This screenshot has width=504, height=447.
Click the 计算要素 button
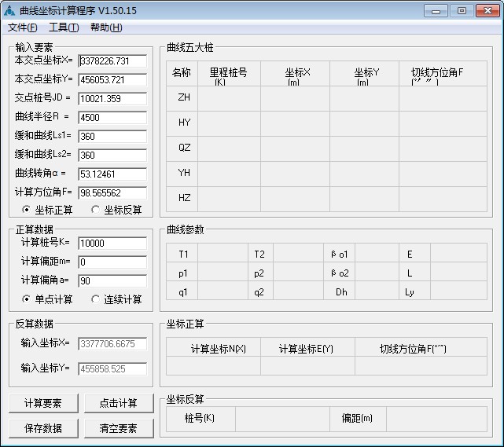pyautogui.click(x=42, y=403)
